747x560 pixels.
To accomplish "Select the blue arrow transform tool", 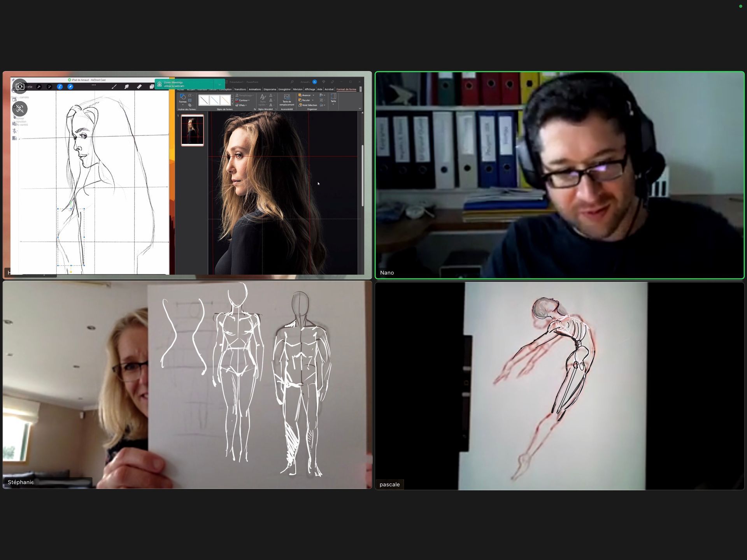I will (x=70, y=87).
